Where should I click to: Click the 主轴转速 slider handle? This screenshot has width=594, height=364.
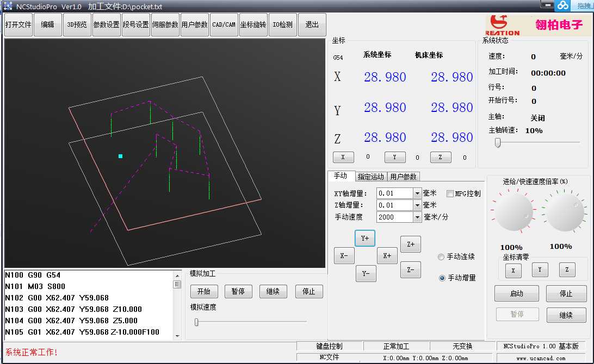(x=498, y=143)
